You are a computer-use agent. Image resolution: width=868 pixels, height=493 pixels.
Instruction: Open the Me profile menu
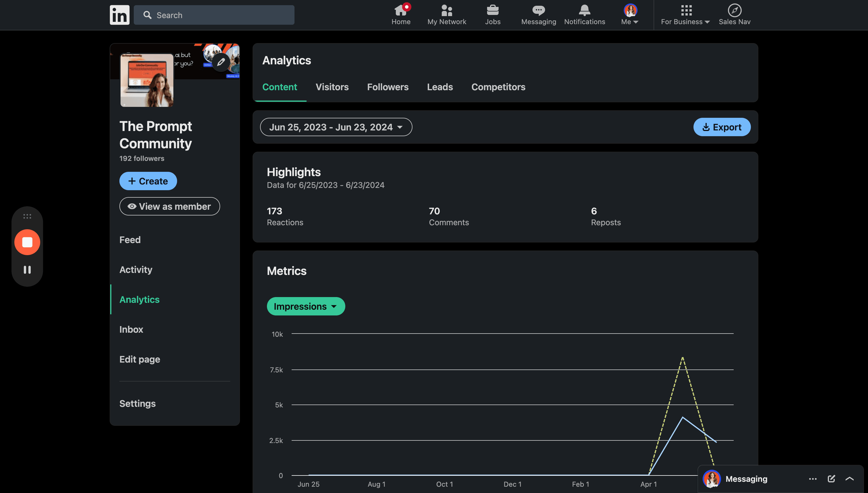(x=630, y=15)
